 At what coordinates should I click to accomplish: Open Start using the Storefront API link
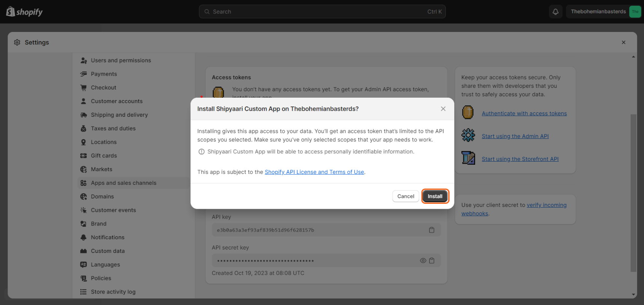[520, 159]
